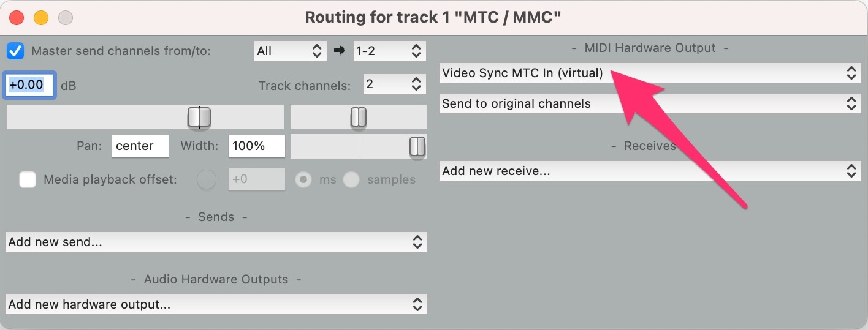Screen dimensions: 868x330
Task: Click the width slider handle
Action: pyautogui.click(x=417, y=146)
